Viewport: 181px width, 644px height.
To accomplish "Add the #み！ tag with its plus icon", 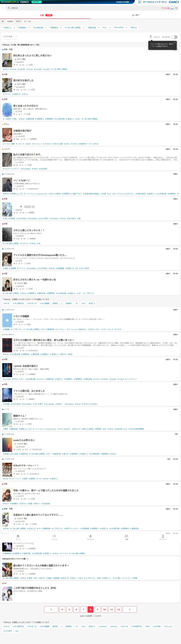I will (110, 27).
